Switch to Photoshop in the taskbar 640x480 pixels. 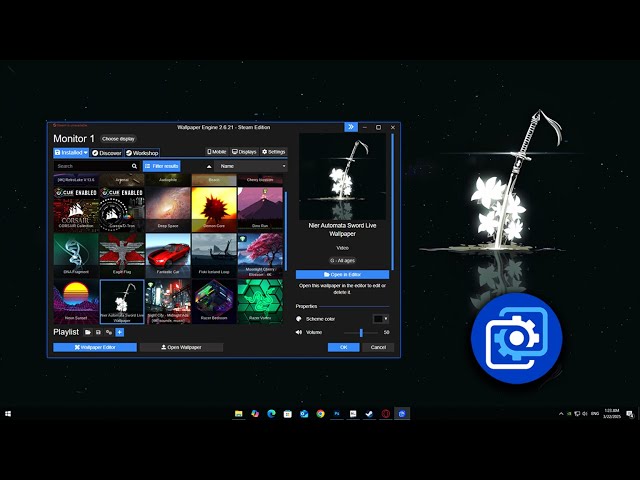(337, 414)
